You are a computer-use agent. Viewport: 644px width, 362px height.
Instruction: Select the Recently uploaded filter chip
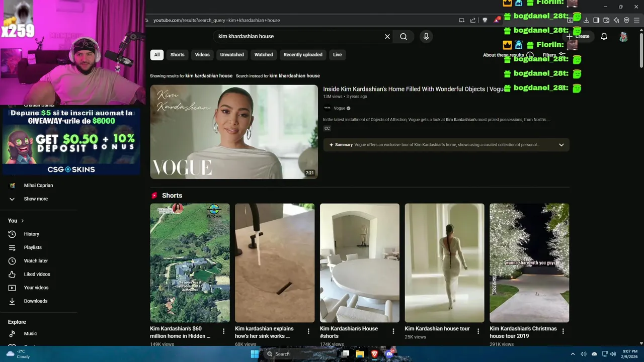(303, 55)
